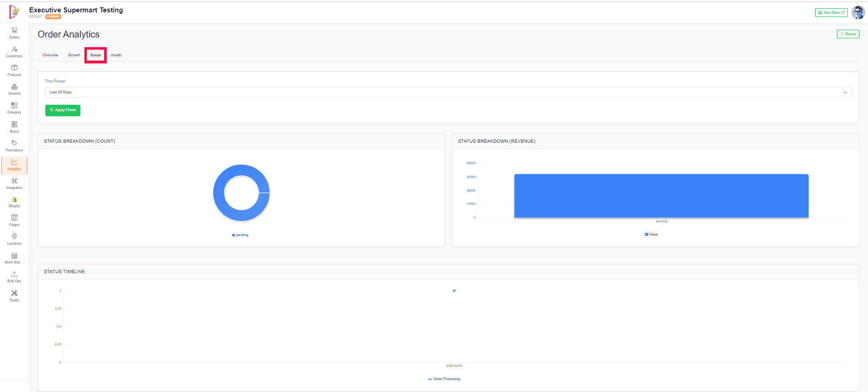Click the Reload button
868x392 pixels.
click(848, 34)
